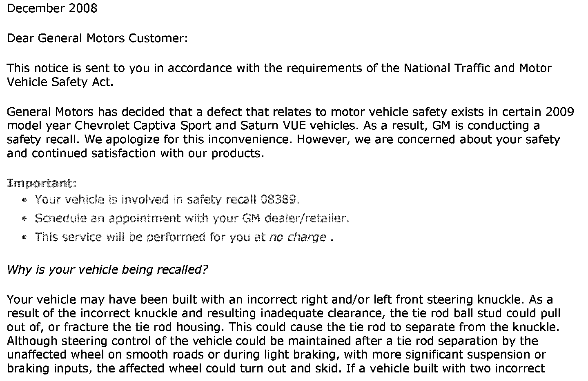Click the line starting 'braking inputs, the affected wheel'
588x381 pixels.
pos(276,369)
